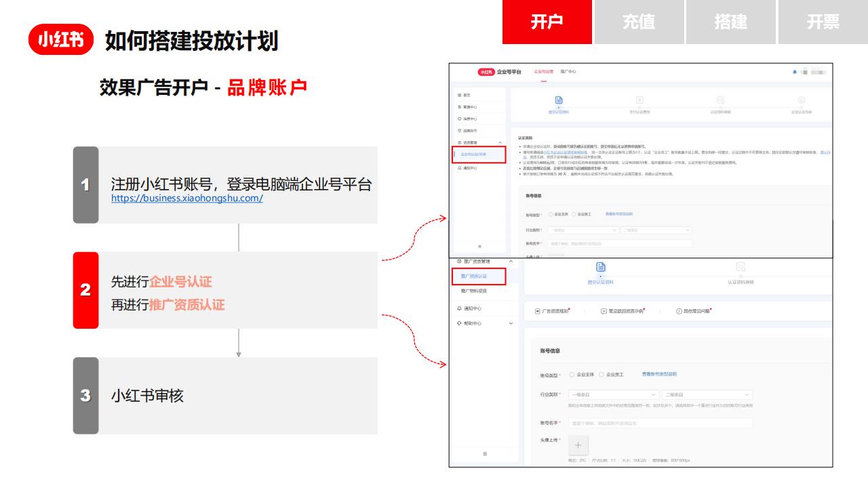Open 管理中心 in the left sidebar

tap(468, 107)
